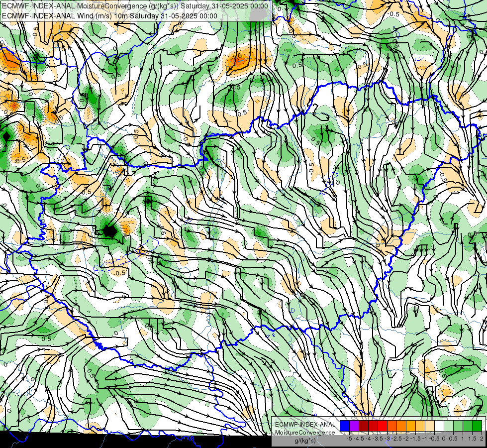
Task: Click the 'g/(kg*s)' units label in legend
Action: pos(305,441)
